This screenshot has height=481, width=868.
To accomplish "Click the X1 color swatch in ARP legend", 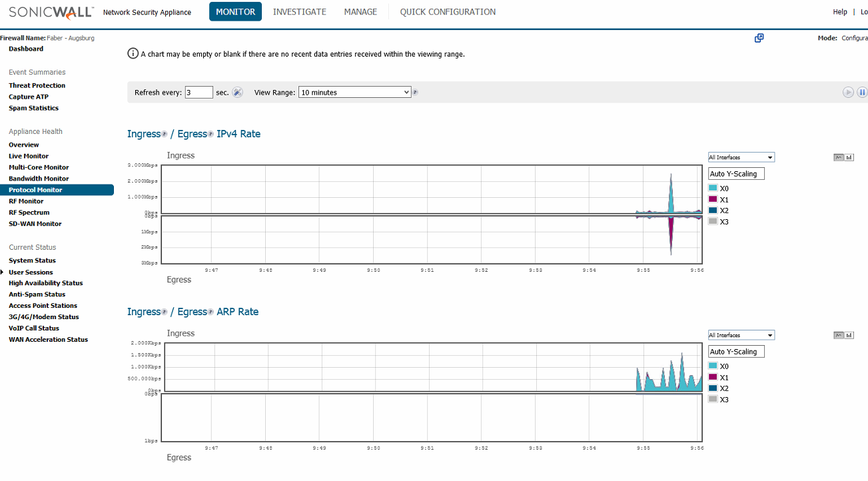I will (713, 377).
